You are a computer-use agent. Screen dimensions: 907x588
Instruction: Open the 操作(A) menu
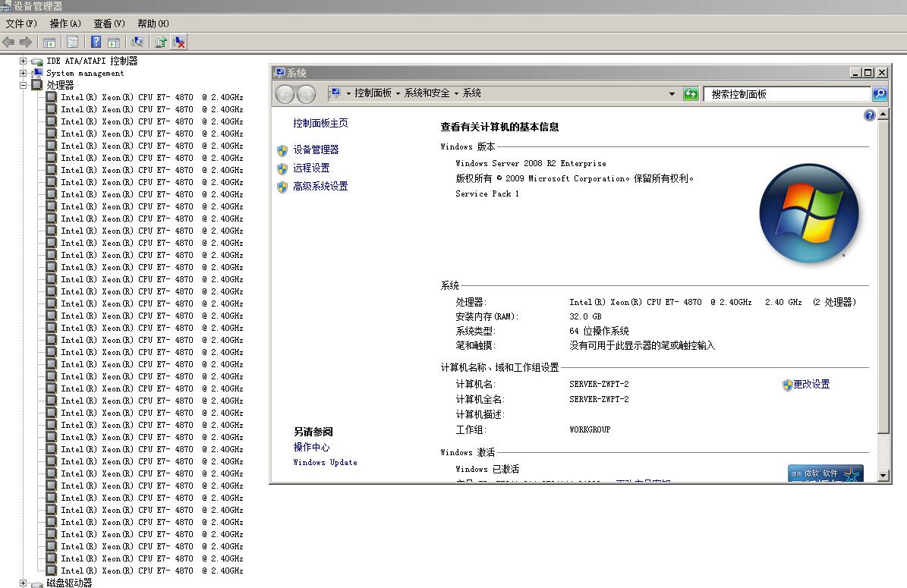point(65,24)
